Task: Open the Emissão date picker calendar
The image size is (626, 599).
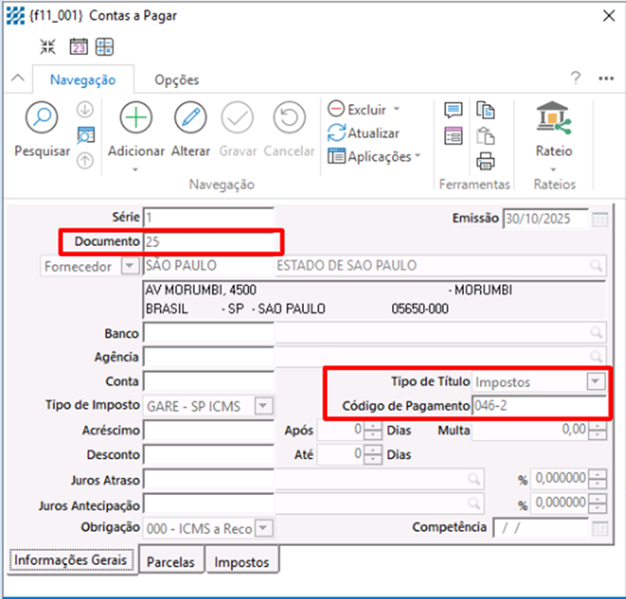Action: pos(599,220)
